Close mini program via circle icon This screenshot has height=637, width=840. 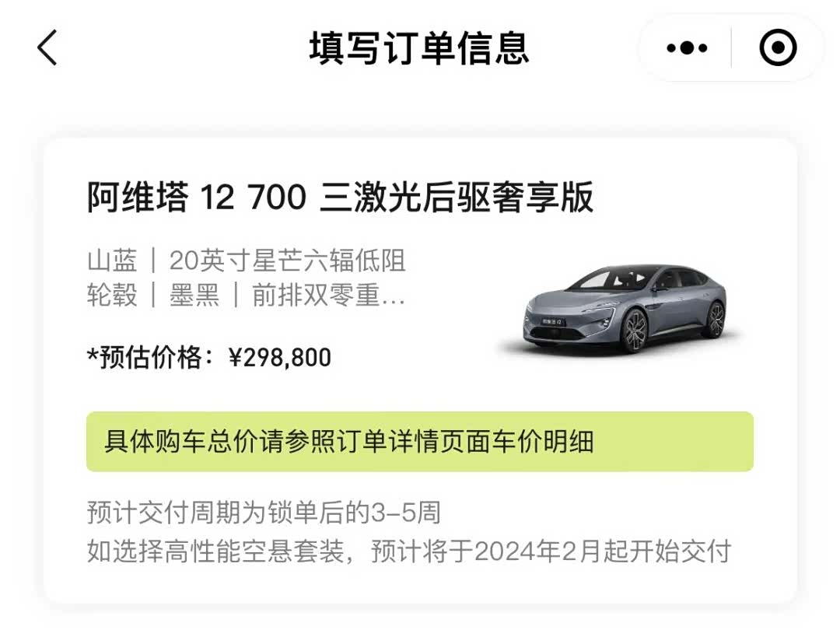pos(777,48)
